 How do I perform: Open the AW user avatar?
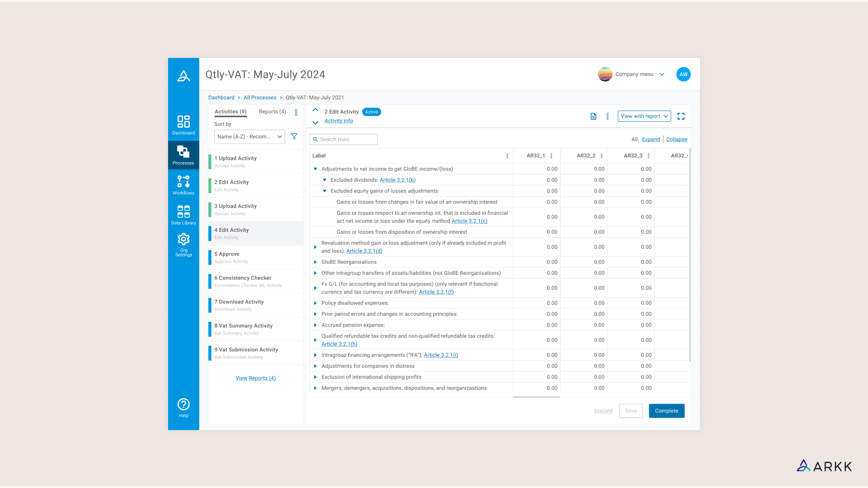pyautogui.click(x=683, y=74)
